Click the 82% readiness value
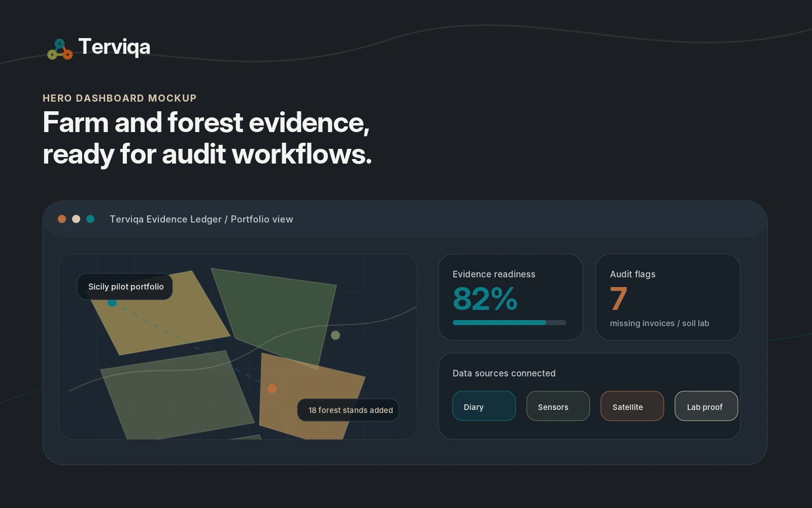 (x=485, y=299)
